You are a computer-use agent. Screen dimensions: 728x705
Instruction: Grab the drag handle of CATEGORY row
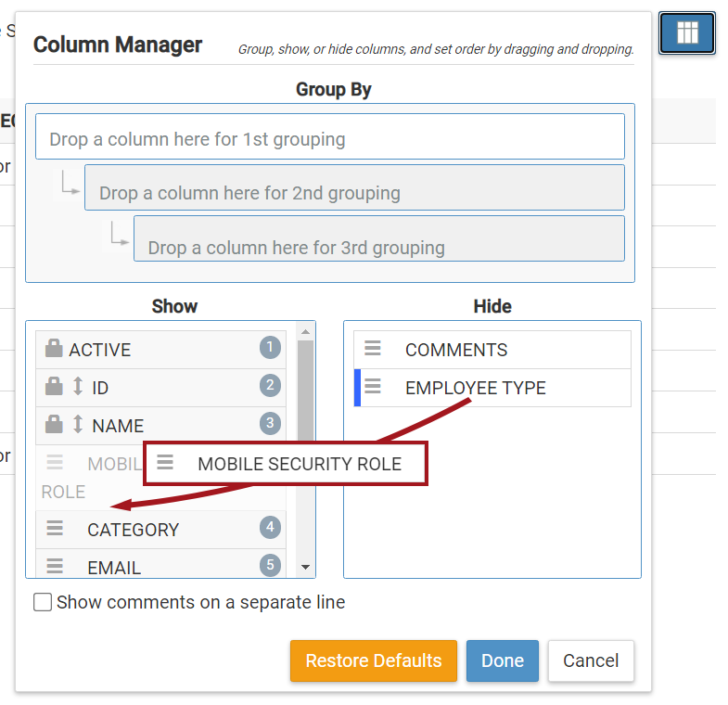coord(55,528)
